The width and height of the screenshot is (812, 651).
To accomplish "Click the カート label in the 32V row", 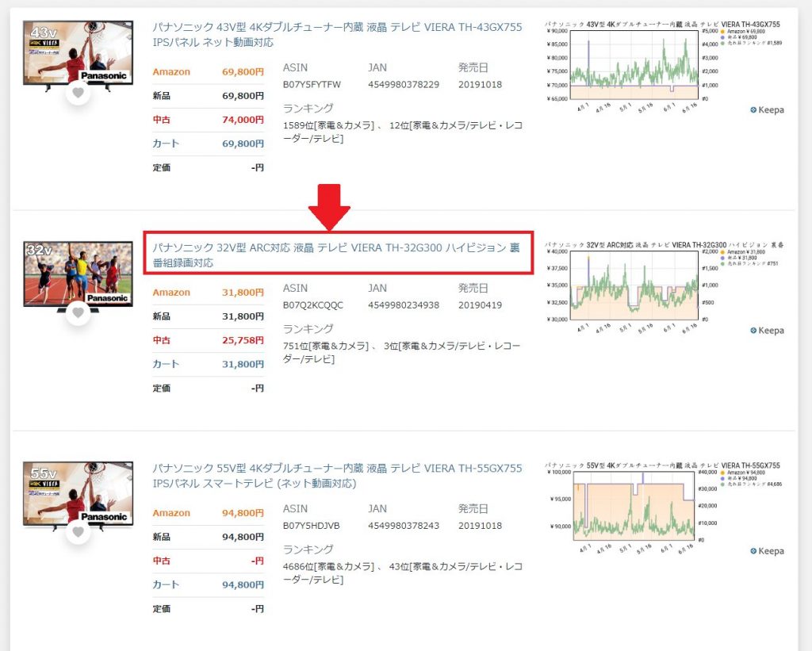I will click(x=166, y=364).
